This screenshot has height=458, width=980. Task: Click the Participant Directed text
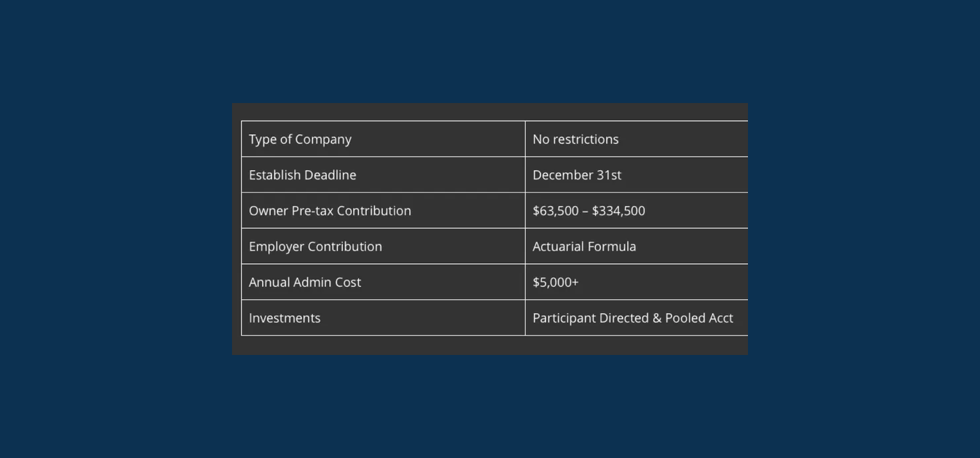point(590,318)
